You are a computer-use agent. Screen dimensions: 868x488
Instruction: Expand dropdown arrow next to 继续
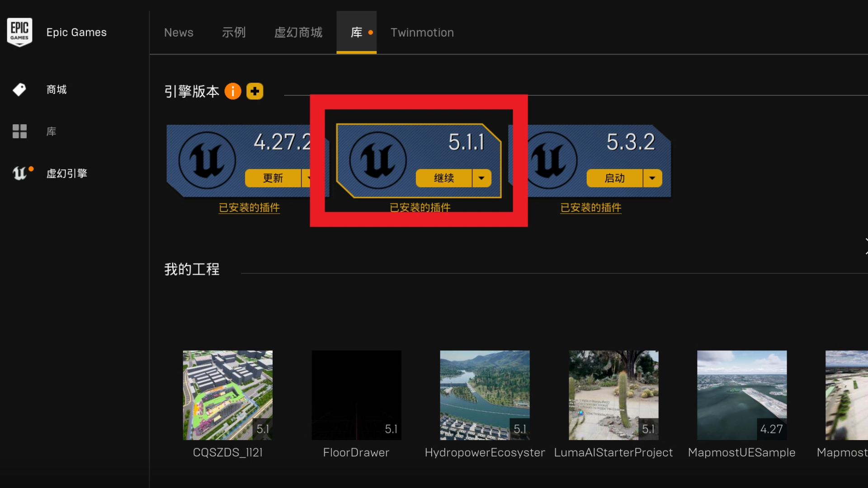pos(482,178)
